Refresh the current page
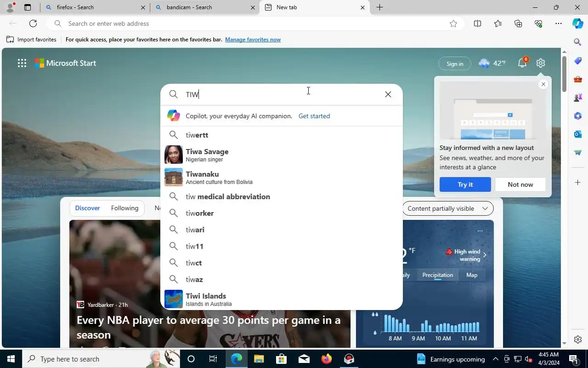This screenshot has height=368, width=588. click(33, 23)
